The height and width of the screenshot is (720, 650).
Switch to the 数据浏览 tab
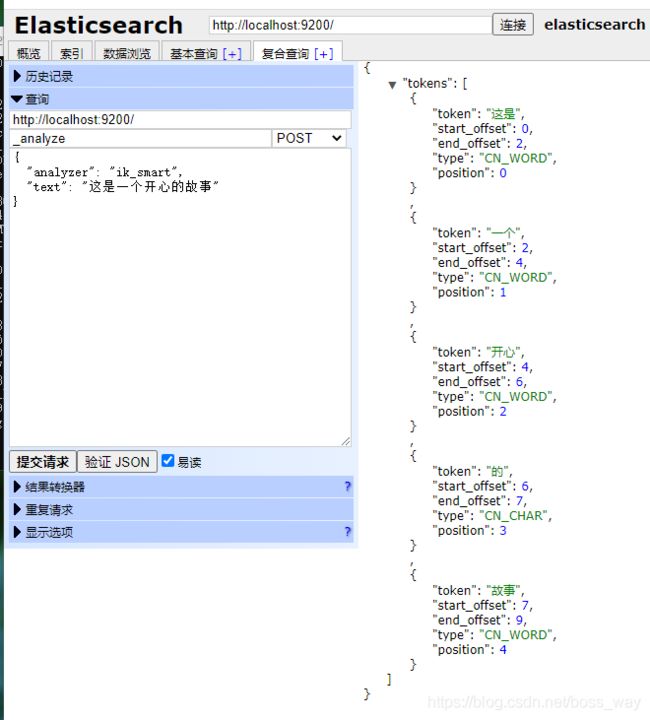click(x=127, y=53)
